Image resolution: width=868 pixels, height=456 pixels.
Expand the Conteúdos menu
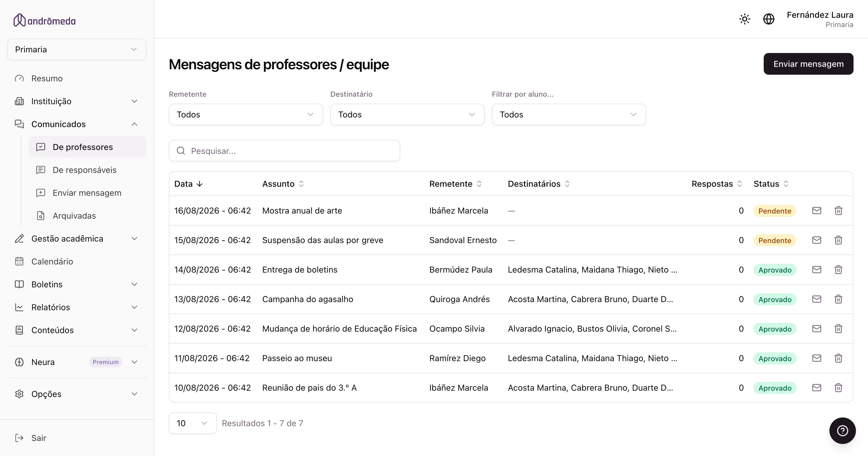tap(77, 330)
